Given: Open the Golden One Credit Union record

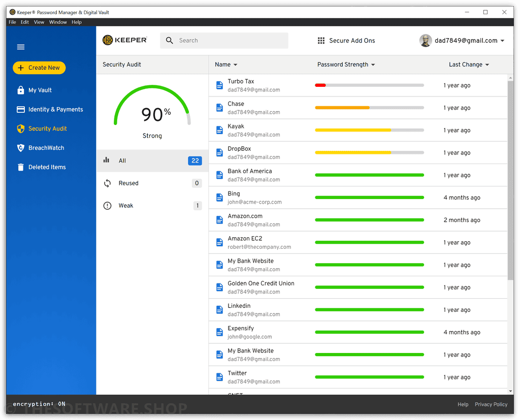Looking at the screenshot, I should click(358, 287).
